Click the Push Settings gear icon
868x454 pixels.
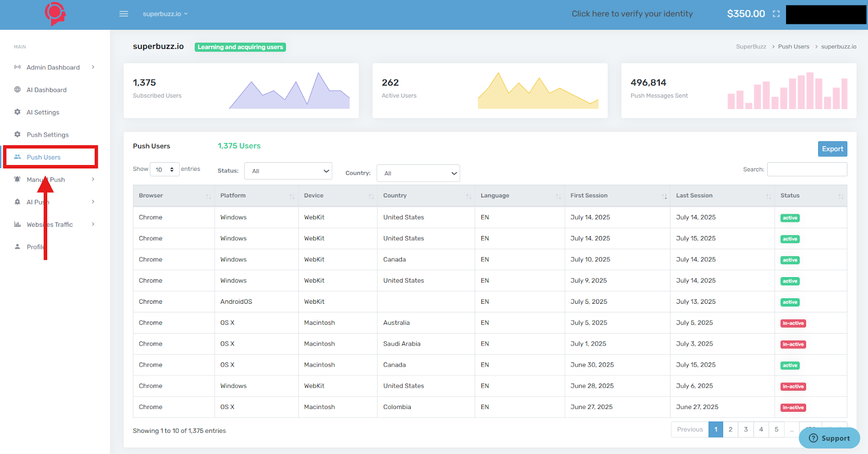17,134
